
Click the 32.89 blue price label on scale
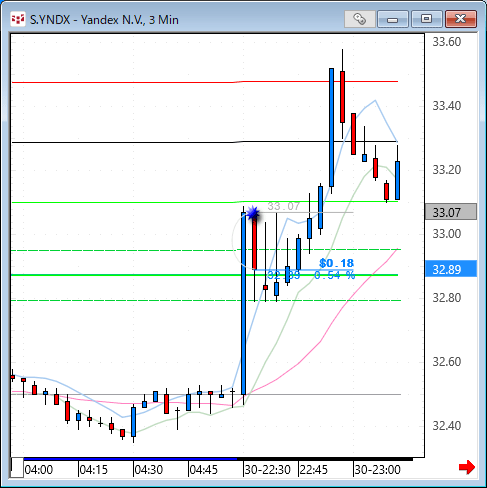(451, 269)
